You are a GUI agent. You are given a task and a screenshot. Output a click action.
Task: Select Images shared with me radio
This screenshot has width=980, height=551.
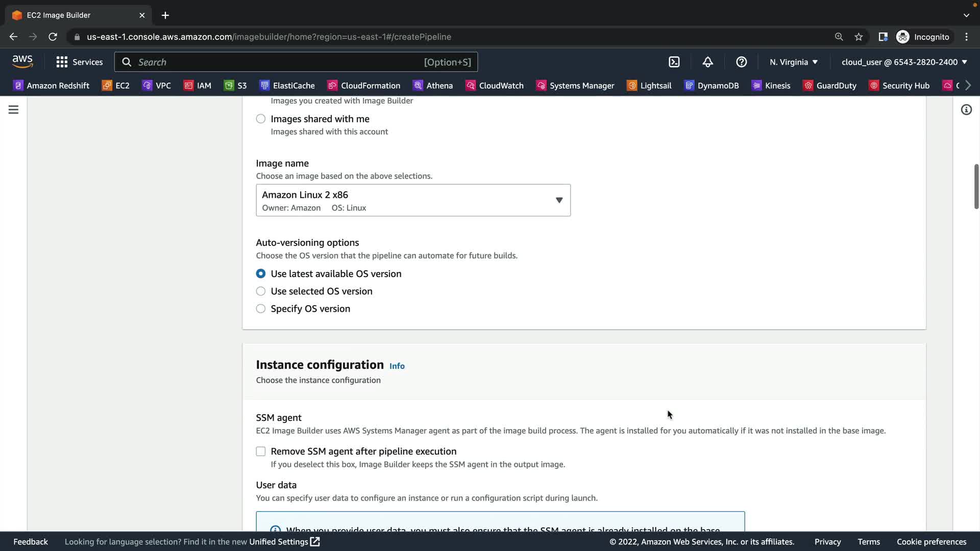click(261, 119)
